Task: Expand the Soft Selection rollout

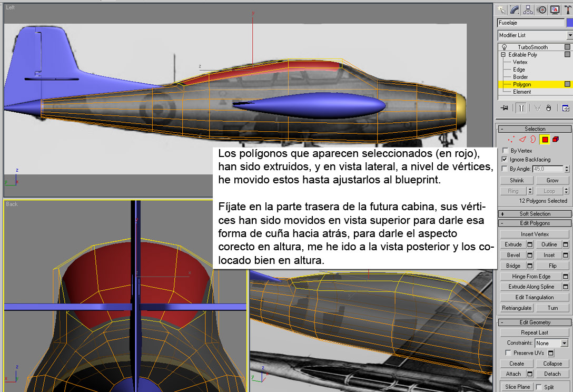Action: (535, 213)
